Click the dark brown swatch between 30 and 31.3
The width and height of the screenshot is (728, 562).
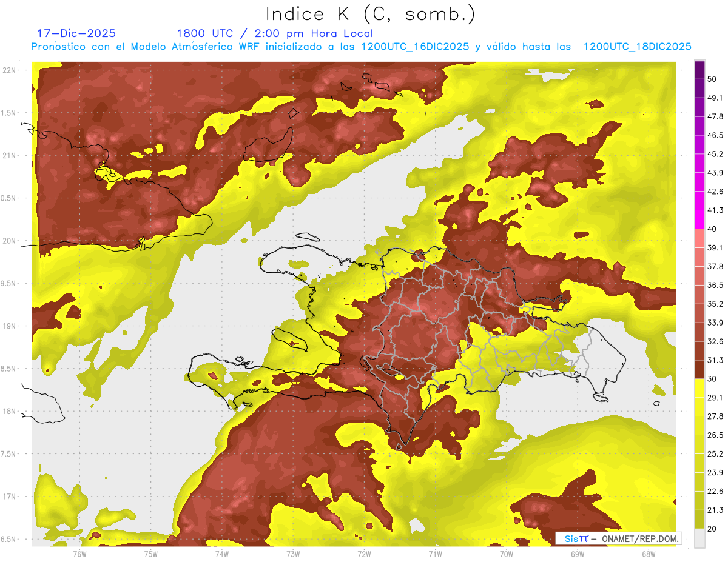[x=699, y=370]
